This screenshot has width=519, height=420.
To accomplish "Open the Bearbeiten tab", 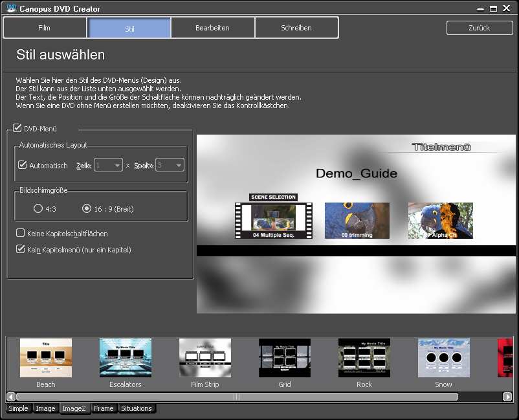I will tap(212, 28).
